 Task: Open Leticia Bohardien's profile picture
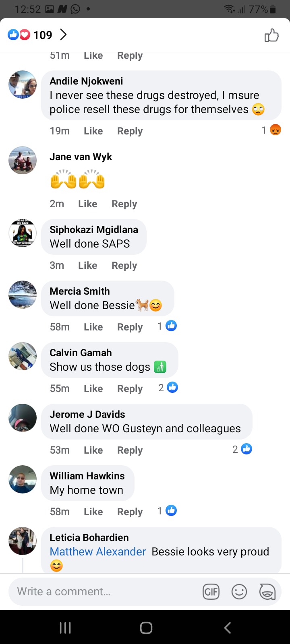23,541
